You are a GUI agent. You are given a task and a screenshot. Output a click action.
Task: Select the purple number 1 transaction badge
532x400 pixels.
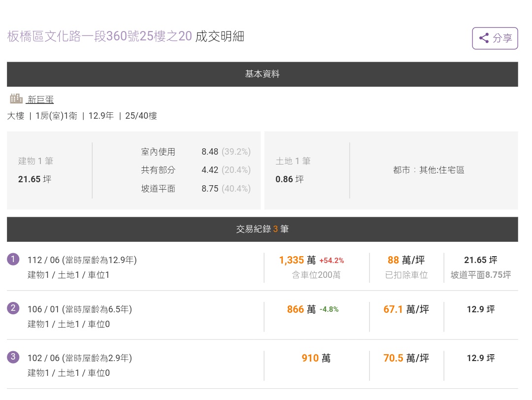[x=13, y=259]
